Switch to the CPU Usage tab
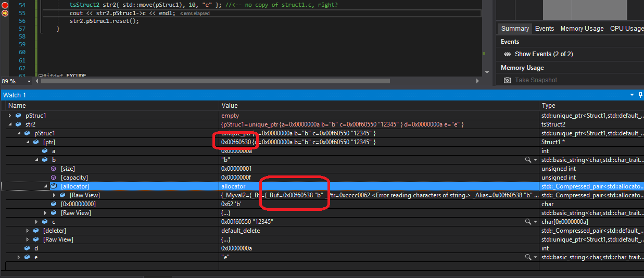Viewport: 644px width, 278px height. pyautogui.click(x=626, y=29)
